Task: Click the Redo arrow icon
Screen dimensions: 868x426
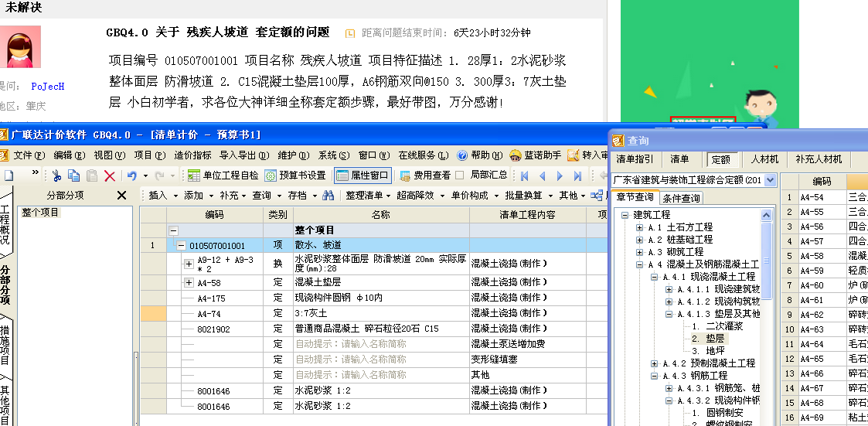Action: (x=159, y=176)
